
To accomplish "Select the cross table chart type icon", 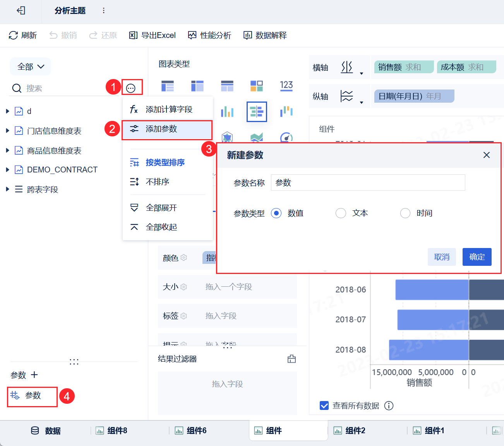I will pyautogui.click(x=197, y=86).
